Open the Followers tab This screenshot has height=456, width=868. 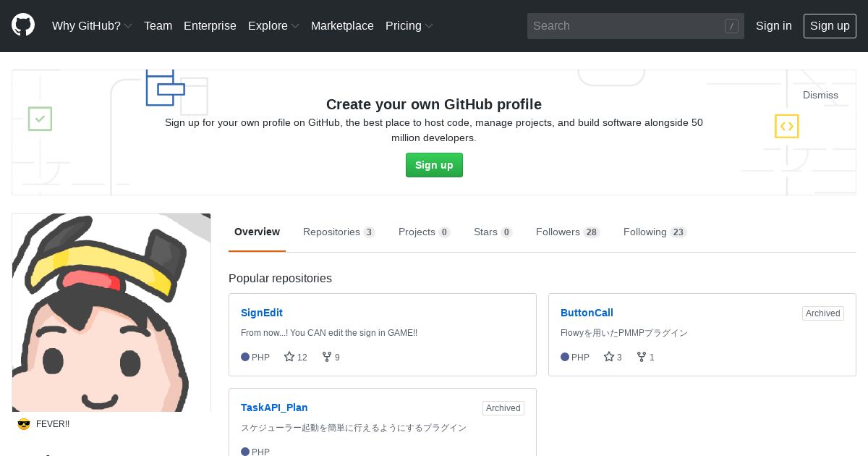pos(568,232)
